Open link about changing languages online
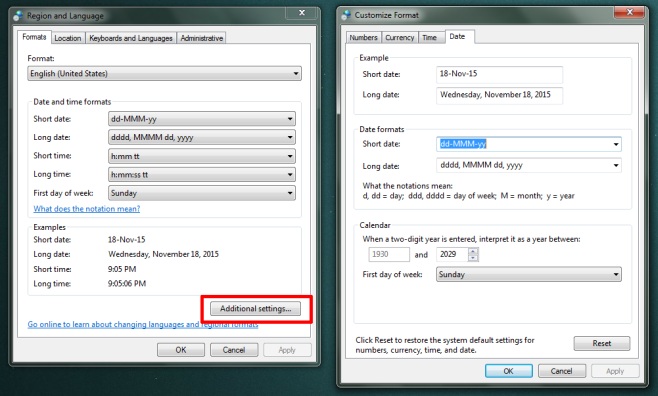This screenshot has height=396, width=658. pos(143,324)
